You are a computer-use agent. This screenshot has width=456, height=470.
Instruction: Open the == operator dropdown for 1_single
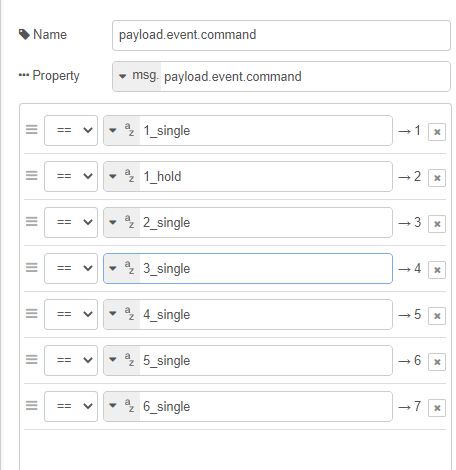[71, 130]
